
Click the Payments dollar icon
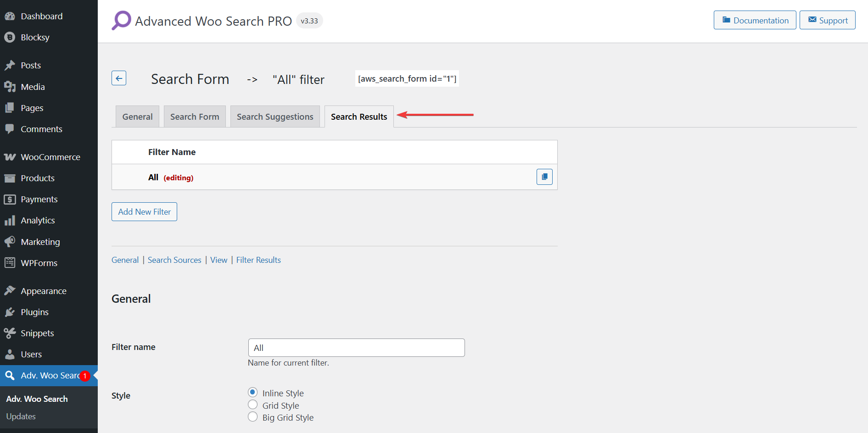(10, 199)
